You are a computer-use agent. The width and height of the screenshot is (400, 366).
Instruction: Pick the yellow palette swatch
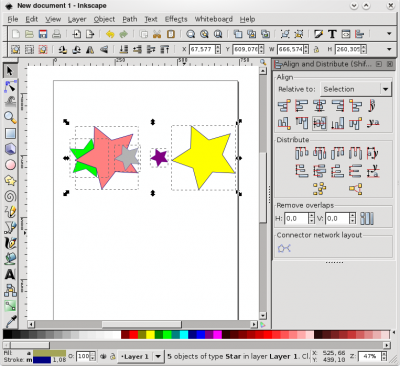pyautogui.click(x=150, y=334)
